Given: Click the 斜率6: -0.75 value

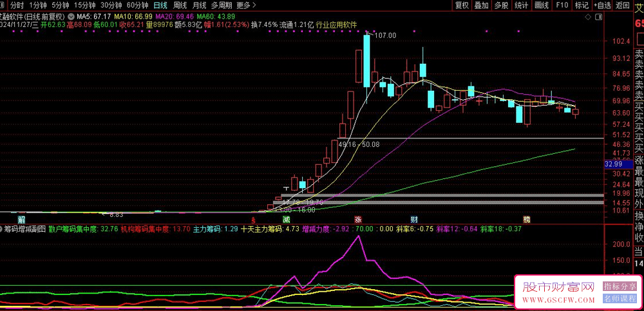Looking at the screenshot, I should click(x=415, y=229).
